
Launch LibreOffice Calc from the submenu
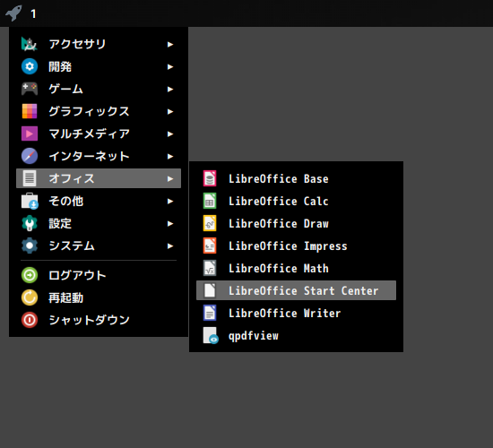[296, 201]
